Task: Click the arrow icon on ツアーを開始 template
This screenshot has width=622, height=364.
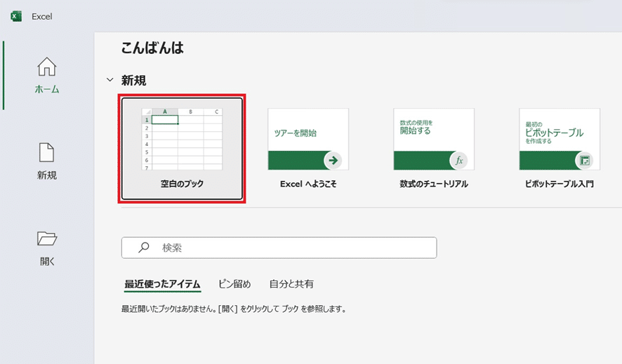Action: click(x=333, y=160)
